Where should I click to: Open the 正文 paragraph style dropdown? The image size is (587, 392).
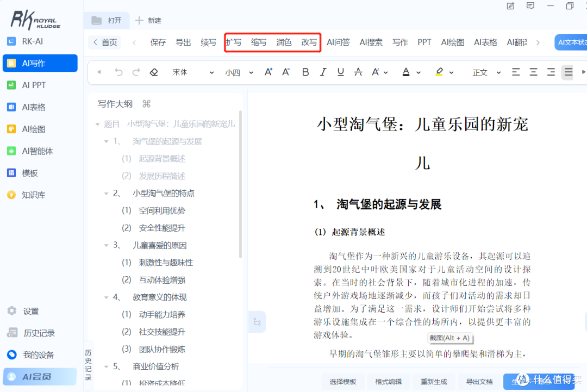click(486, 72)
